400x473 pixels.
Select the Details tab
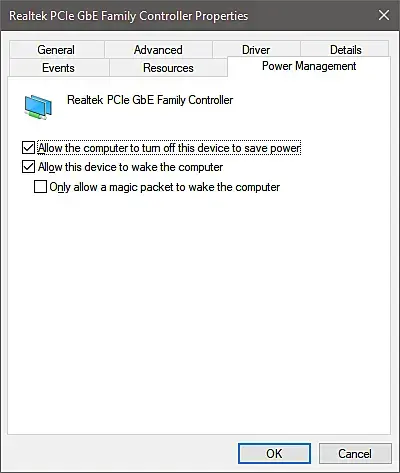coord(345,50)
